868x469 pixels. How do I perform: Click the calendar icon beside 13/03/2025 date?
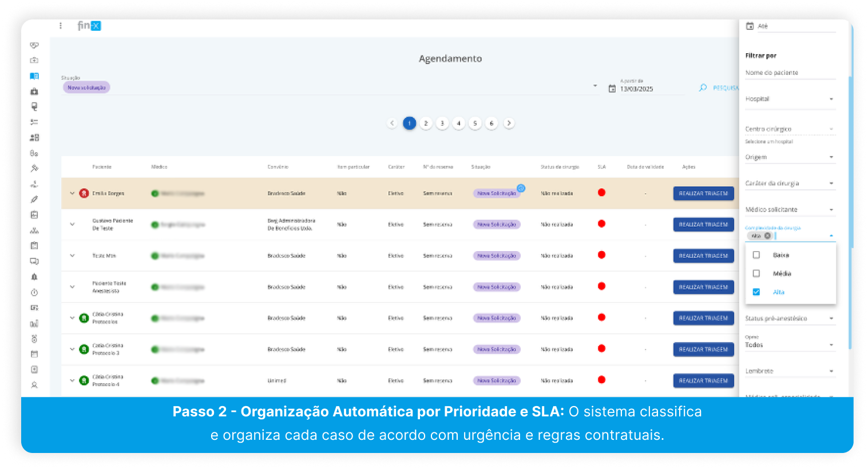pos(612,89)
